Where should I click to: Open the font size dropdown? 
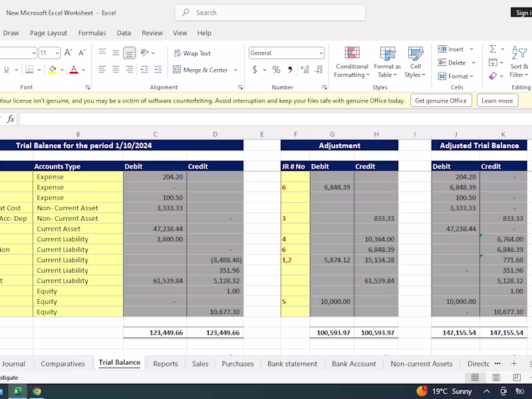coord(57,53)
